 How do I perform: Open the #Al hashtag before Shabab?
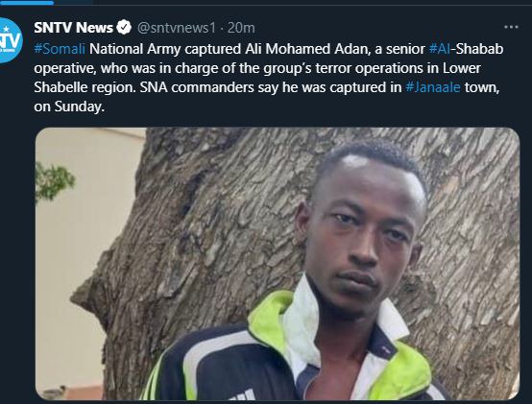pos(440,49)
